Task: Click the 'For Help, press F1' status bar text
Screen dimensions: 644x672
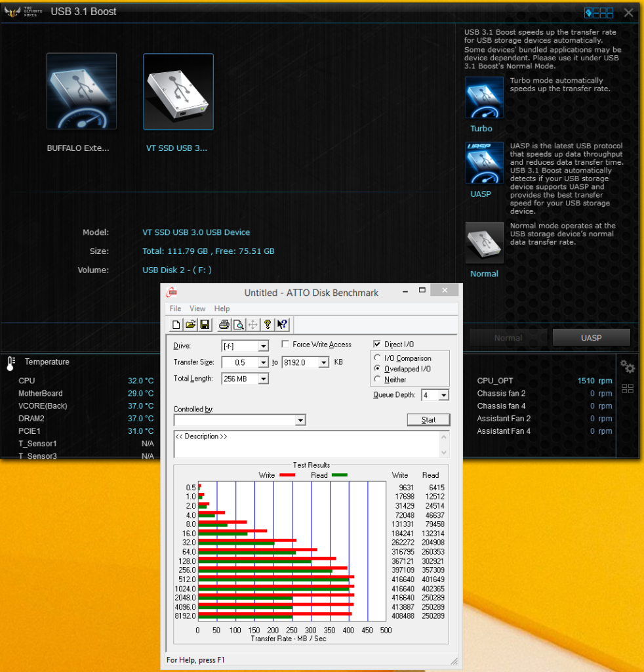Action: coord(195,660)
